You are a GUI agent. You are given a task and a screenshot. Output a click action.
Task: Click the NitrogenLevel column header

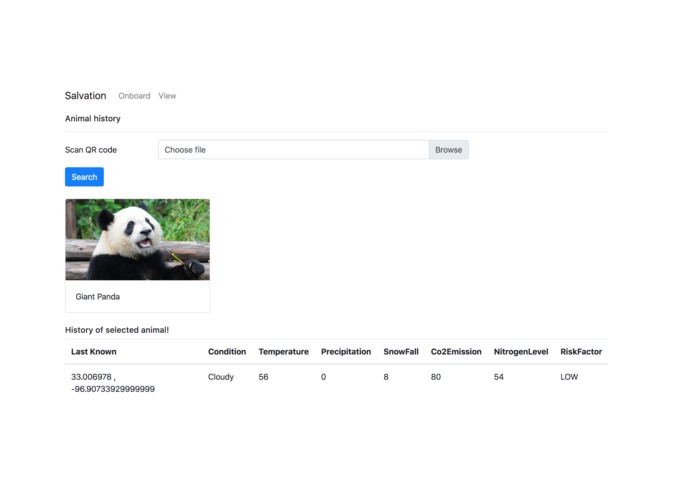pyautogui.click(x=521, y=351)
